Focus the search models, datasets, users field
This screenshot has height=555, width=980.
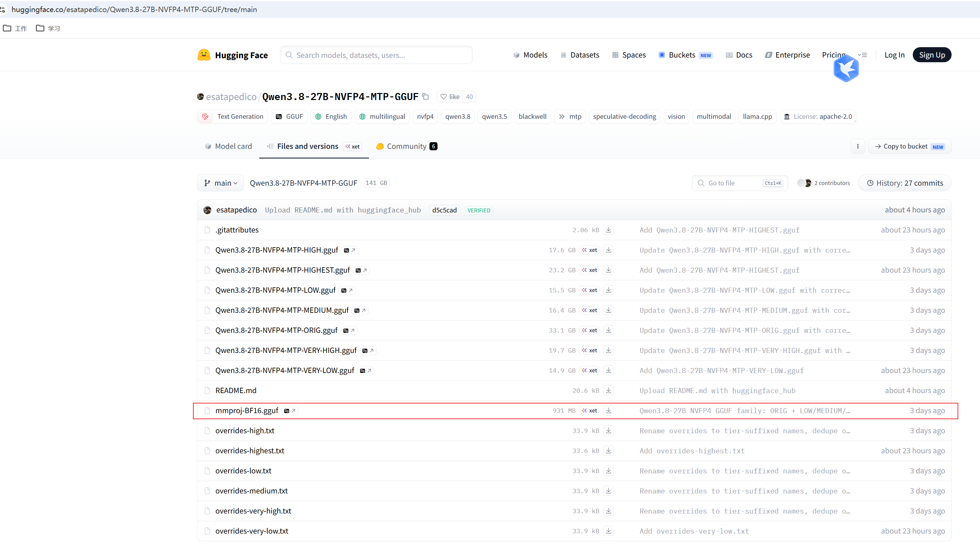point(376,55)
